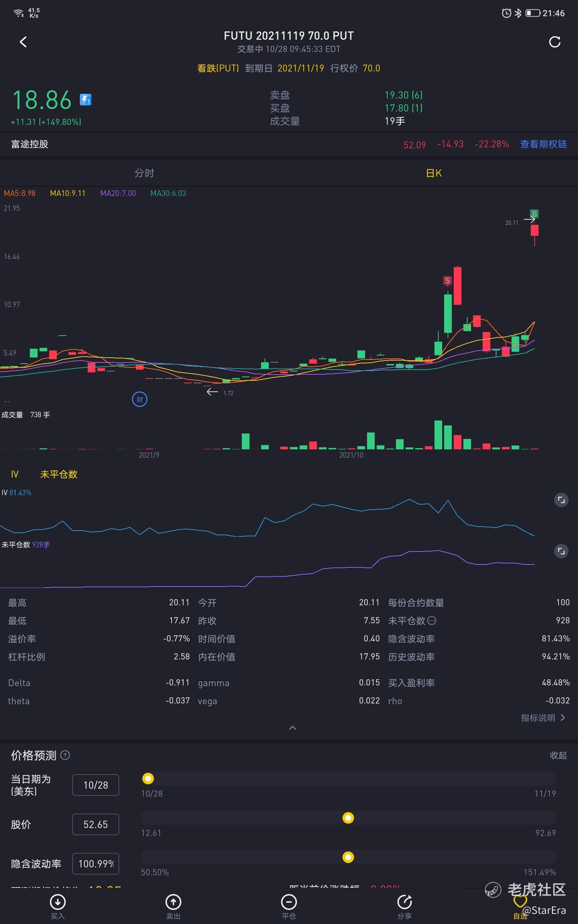Tap the 52.65 stock price field

click(96, 824)
